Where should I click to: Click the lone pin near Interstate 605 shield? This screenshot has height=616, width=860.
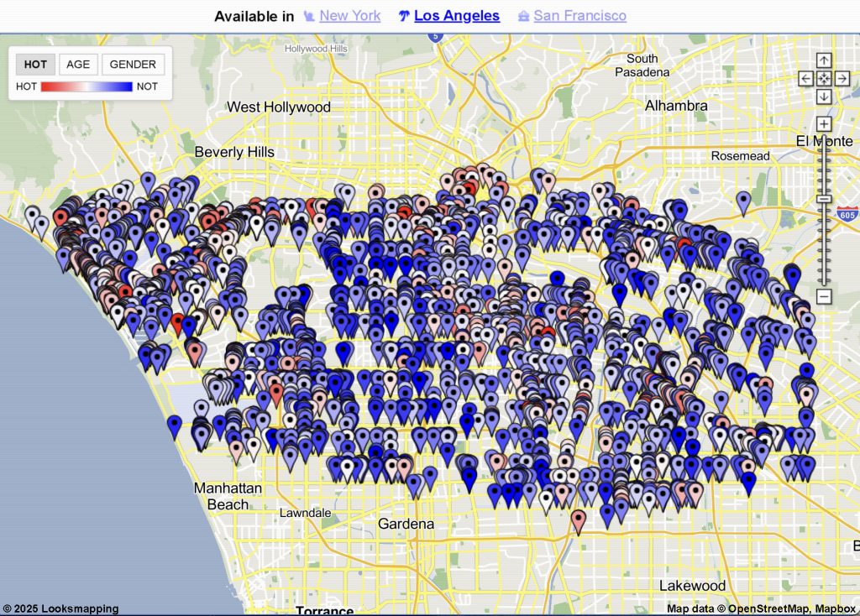[x=743, y=203]
